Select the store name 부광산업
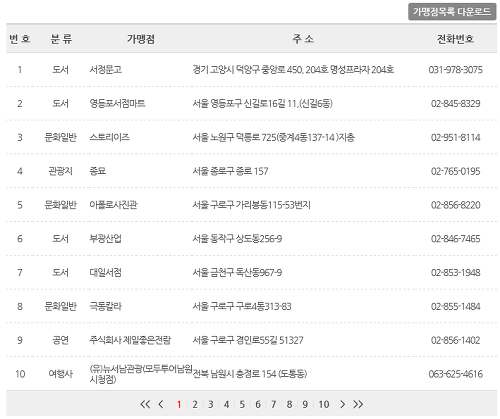This screenshot has width=500, height=419. click(x=105, y=239)
